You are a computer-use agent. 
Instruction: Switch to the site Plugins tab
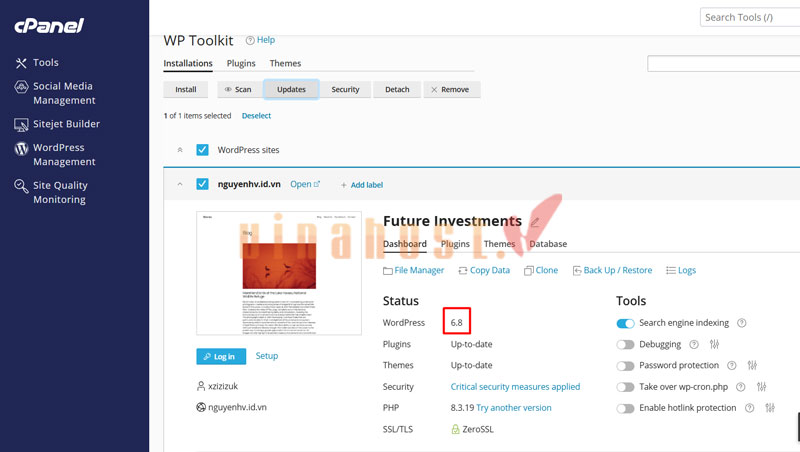tap(455, 244)
